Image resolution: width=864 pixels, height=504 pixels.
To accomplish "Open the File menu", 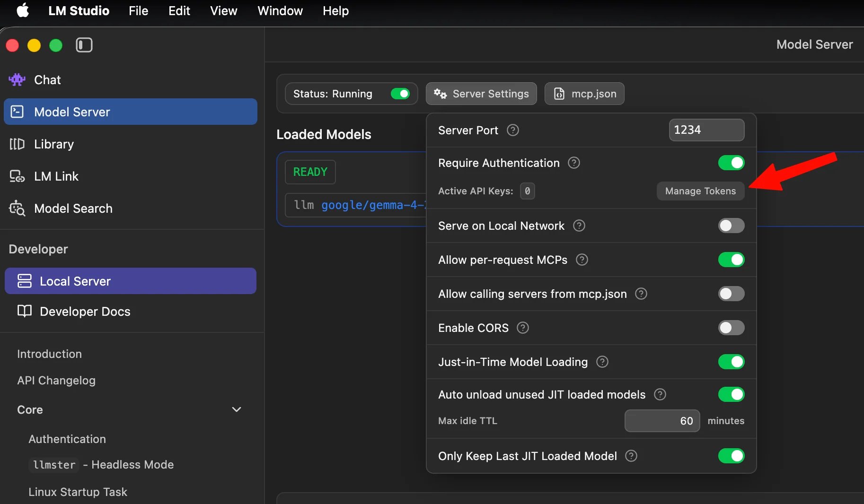I will tap(138, 10).
